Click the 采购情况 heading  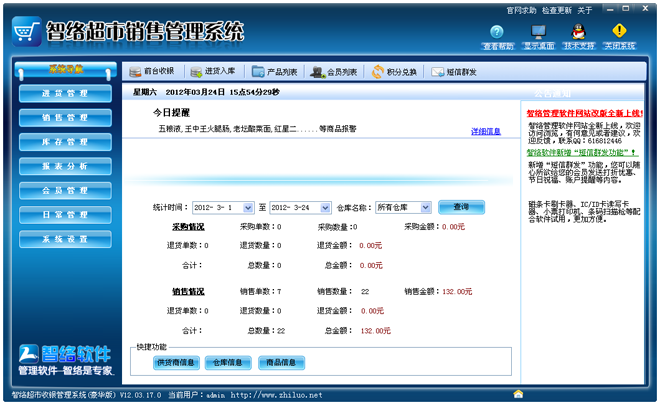point(188,227)
